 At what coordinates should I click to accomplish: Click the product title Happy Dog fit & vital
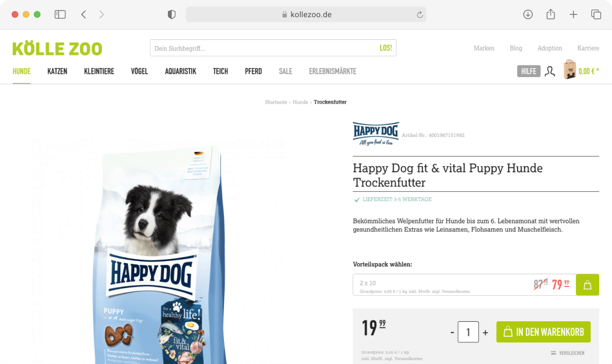point(448,175)
